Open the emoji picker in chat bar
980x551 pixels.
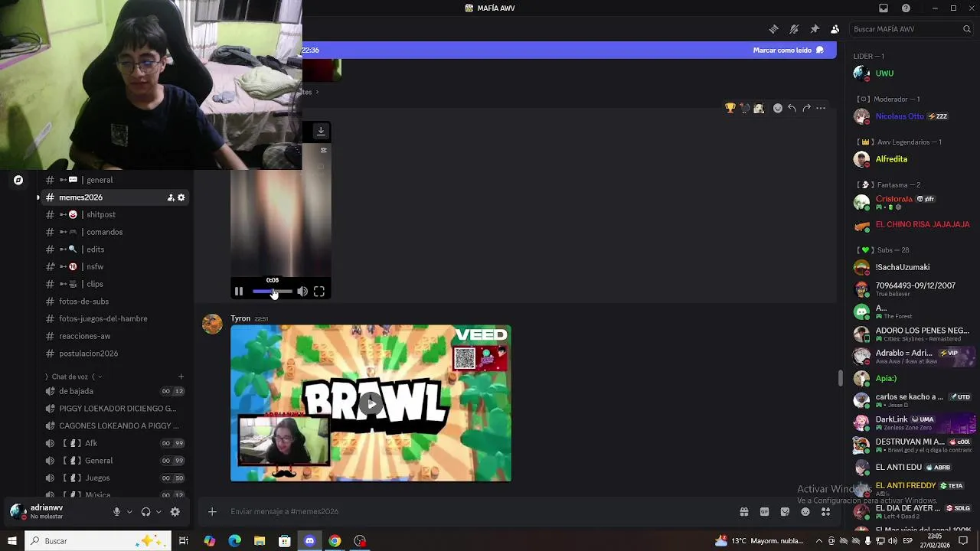(x=805, y=512)
